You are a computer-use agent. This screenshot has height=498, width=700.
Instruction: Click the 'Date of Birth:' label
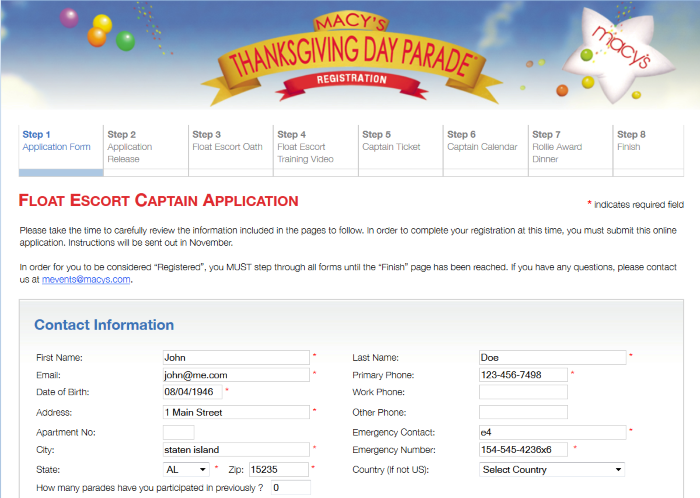(62, 392)
